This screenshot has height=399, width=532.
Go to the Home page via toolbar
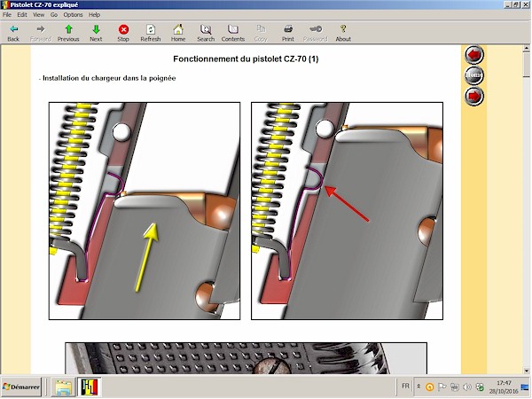click(178, 33)
